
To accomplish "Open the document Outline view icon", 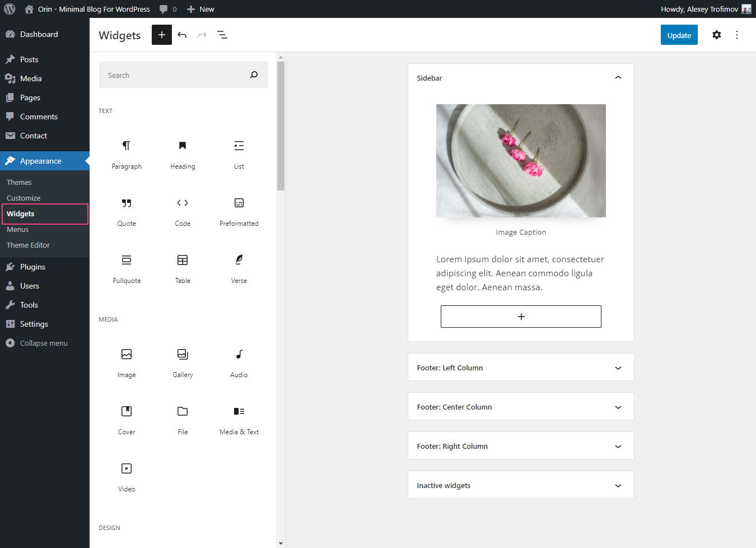I will click(222, 35).
